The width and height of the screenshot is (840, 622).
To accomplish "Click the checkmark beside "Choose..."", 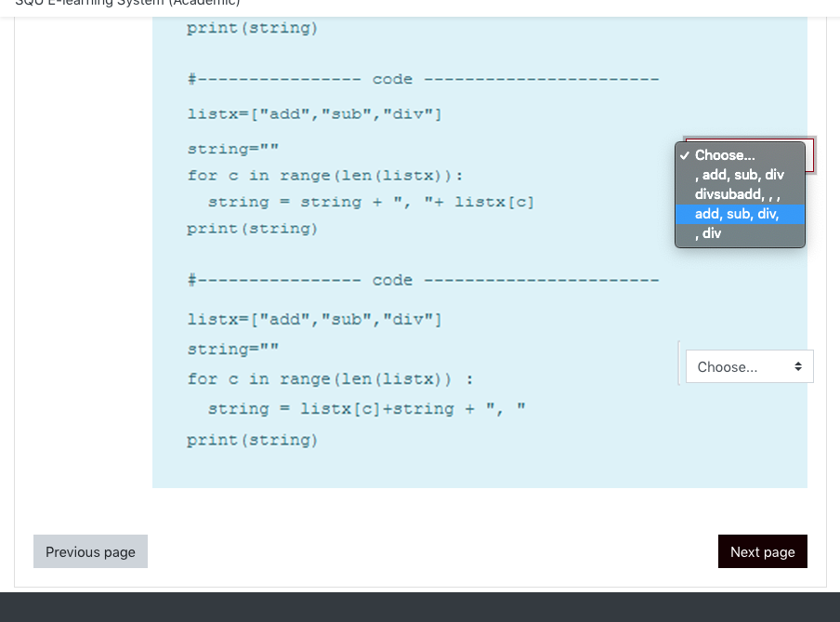I will 686,154.
